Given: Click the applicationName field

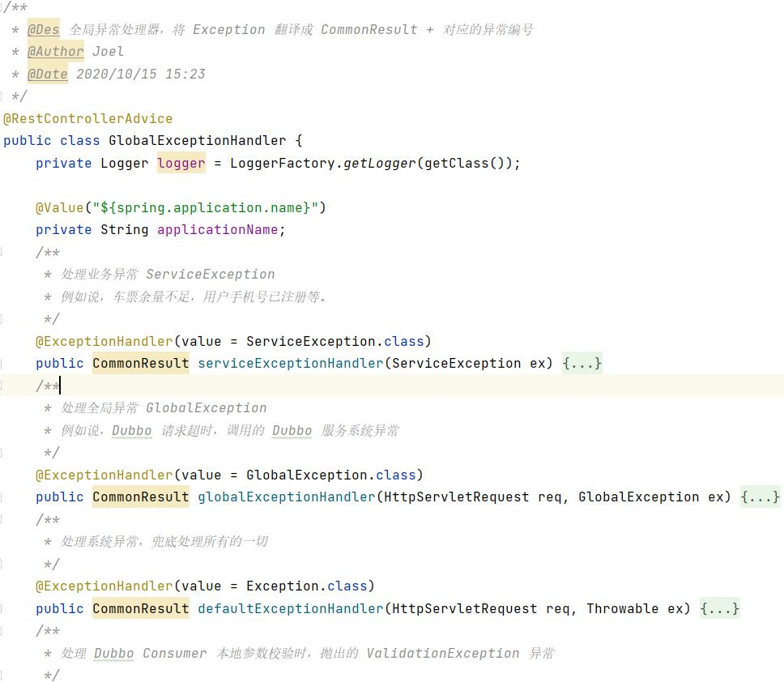Looking at the screenshot, I should [x=218, y=229].
